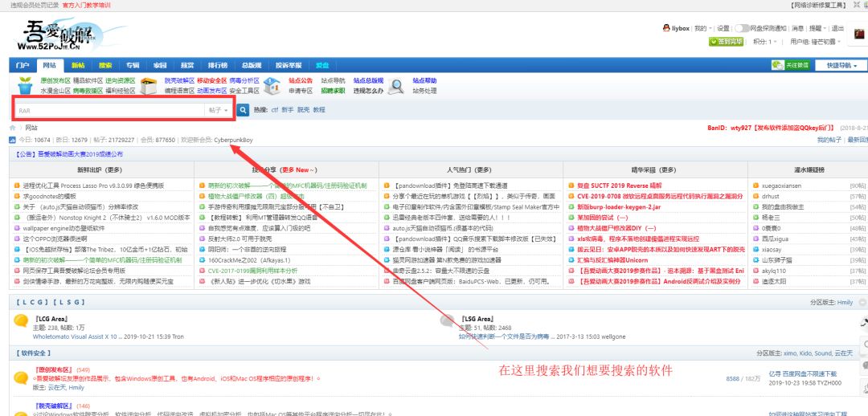
Task: Click the 我的帖子 link
Action: click(x=829, y=140)
